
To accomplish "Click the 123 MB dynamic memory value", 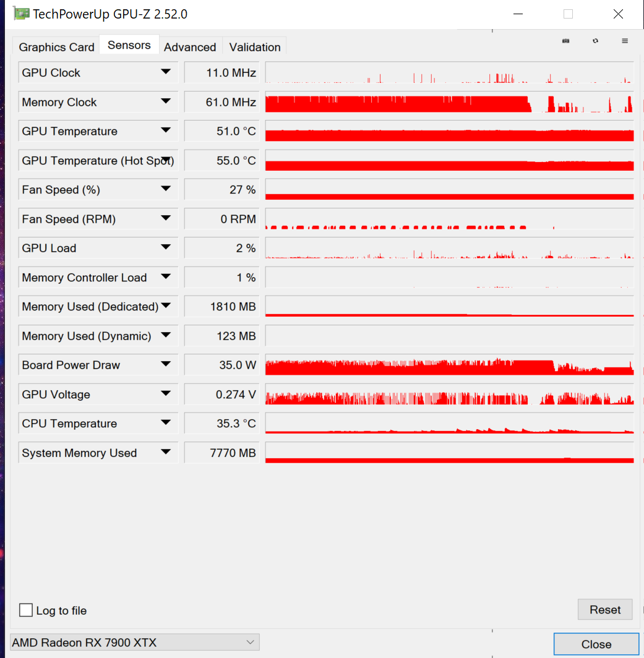I will tap(221, 336).
